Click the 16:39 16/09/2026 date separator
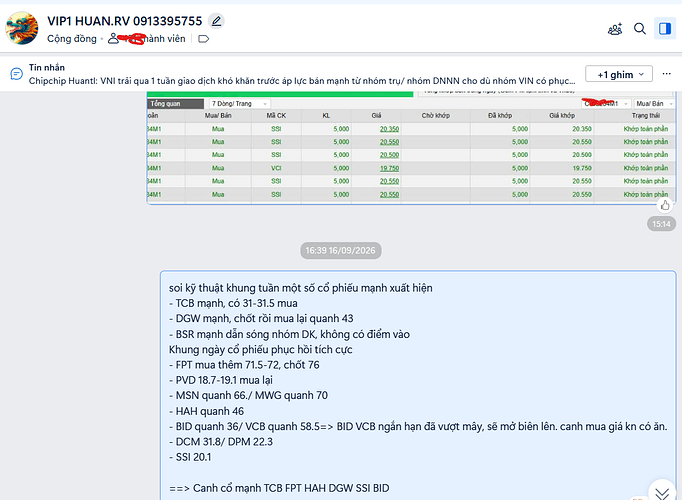The height and width of the screenshot is (500, 682). [341, 250]
